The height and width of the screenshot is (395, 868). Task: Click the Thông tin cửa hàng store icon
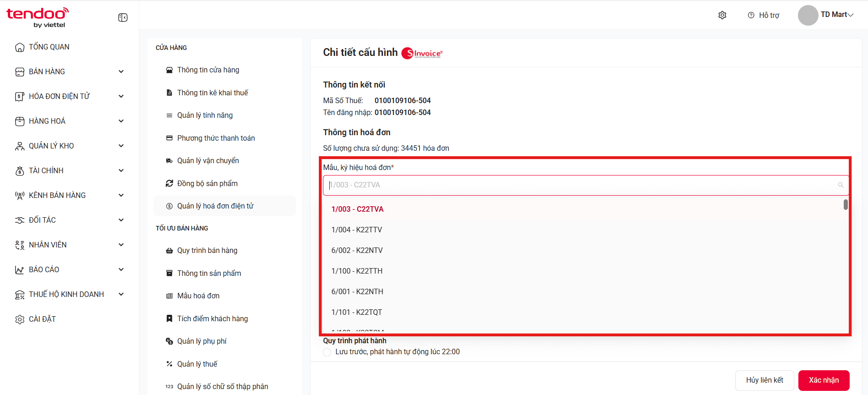(x=169, y=70)
